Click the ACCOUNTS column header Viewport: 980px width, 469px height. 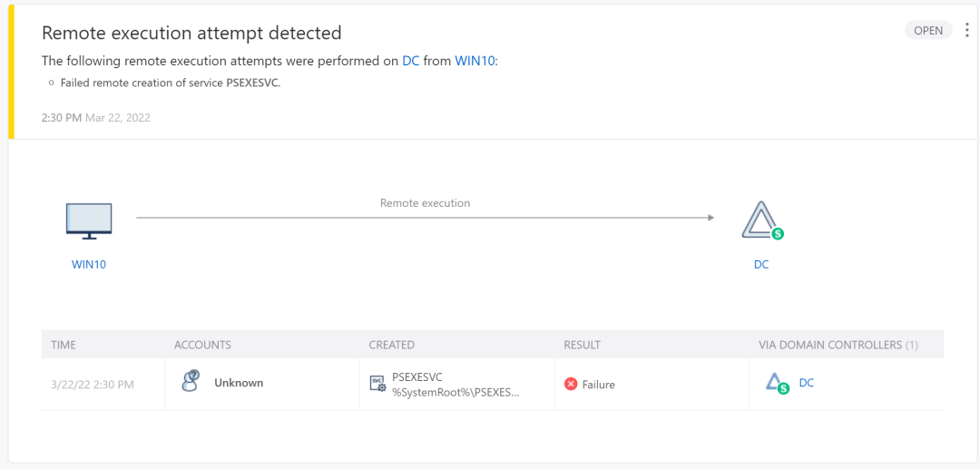[202, 345]
